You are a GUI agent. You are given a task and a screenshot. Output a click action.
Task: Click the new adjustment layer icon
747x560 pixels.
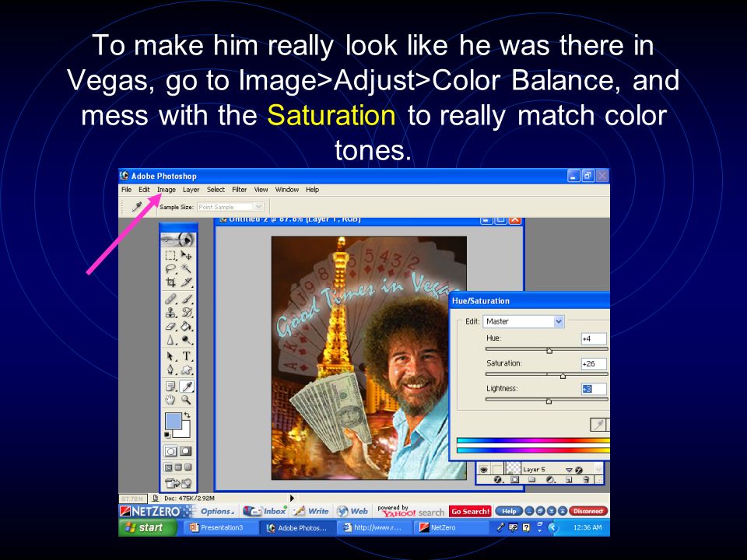550,480
